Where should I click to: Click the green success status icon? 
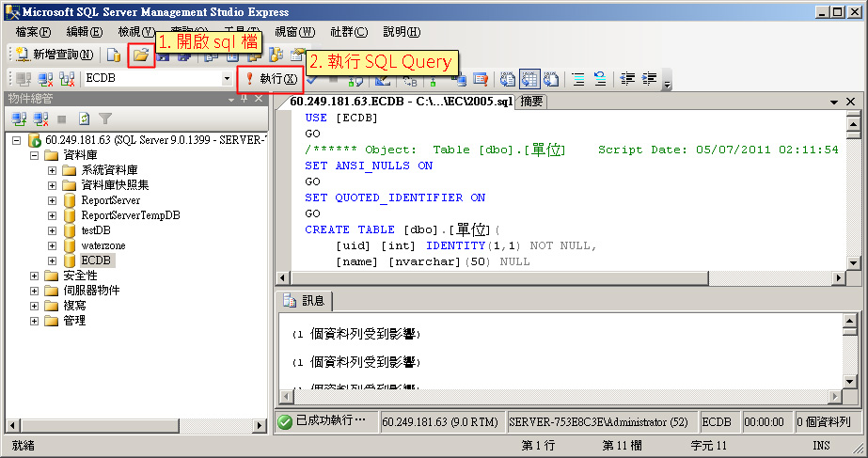click(x=285, y=422)
